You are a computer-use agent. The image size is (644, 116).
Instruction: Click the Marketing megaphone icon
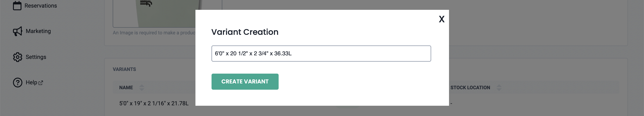point(17,31)
